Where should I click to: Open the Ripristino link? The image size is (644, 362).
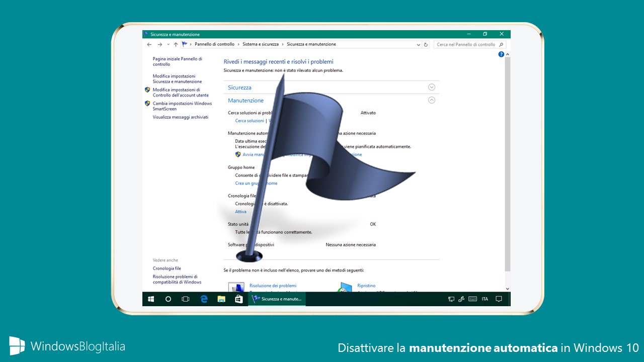366,286
